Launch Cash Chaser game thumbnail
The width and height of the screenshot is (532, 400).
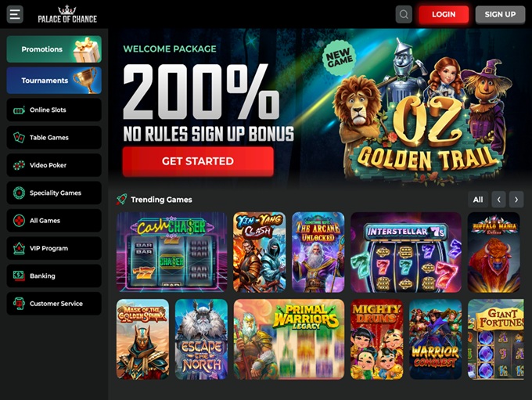pyautogui.click(x=171, y=252)
